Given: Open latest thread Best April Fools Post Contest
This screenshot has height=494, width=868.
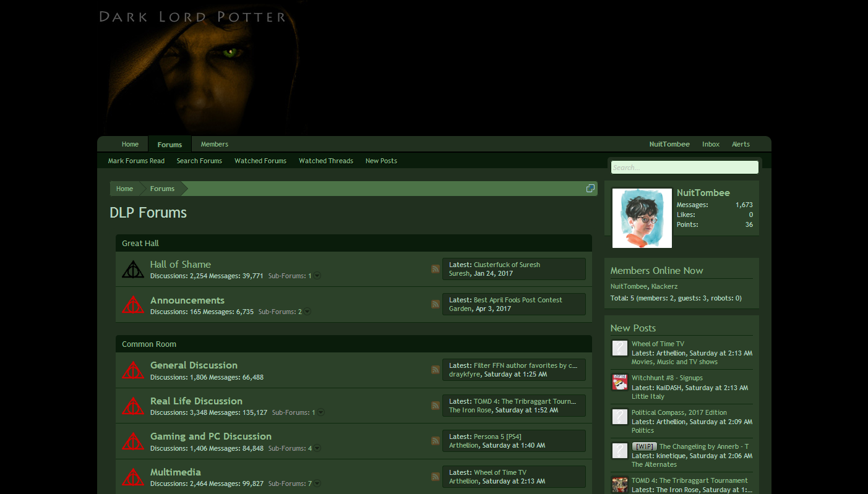Looking at the screenshot, I should [518, 300].
